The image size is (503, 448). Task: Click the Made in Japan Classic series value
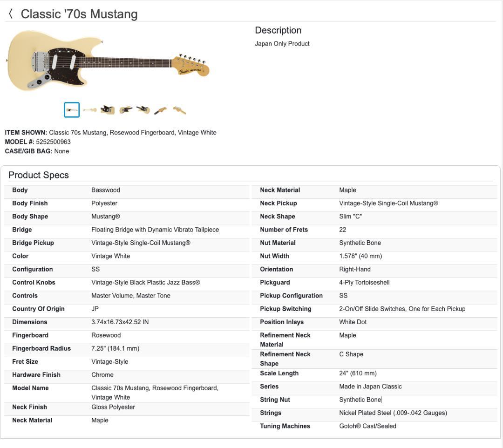tap(370, 387)
